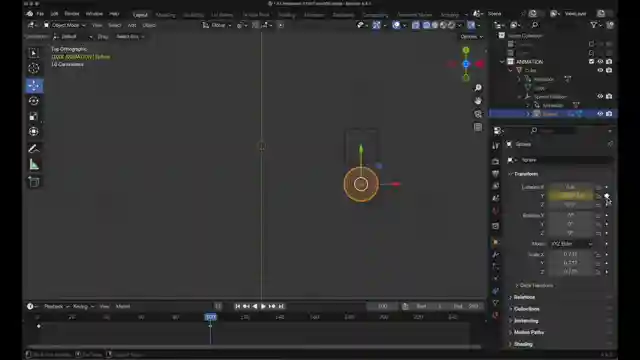Screen dimensions: 640x360
Task: Toggle the camera view icon in viewport
Action: point(478,114)
